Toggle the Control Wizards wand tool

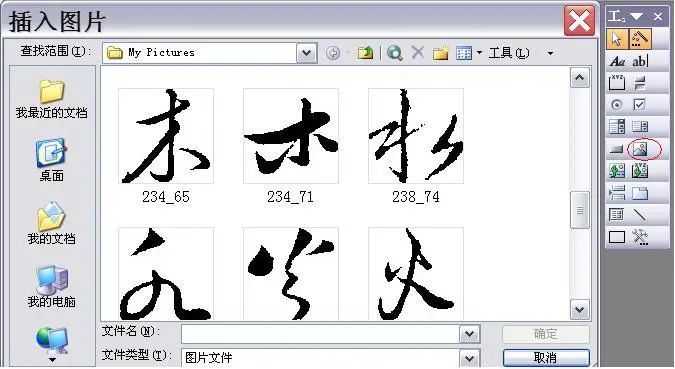pos(641,39)
